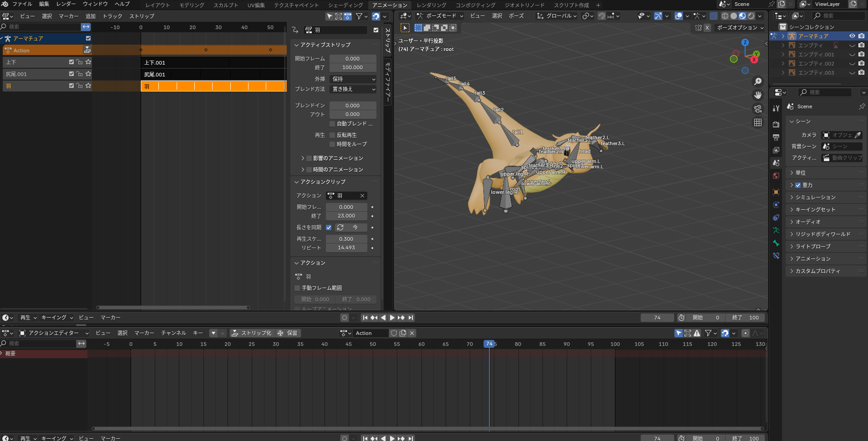
Task: Open the 外挿 extrapolation dropdown
Action: pos(353,79)
